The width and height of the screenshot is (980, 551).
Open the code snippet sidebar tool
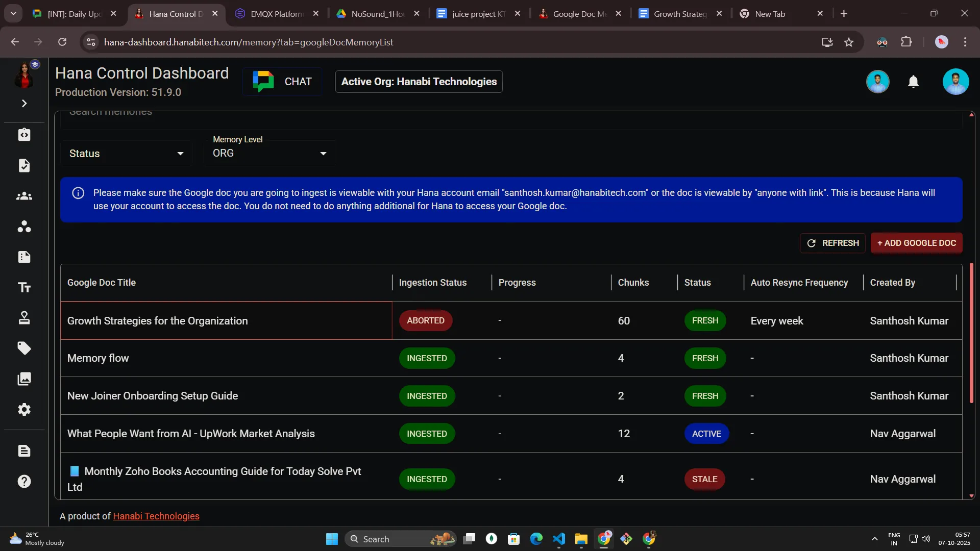(x=24, y=135)
